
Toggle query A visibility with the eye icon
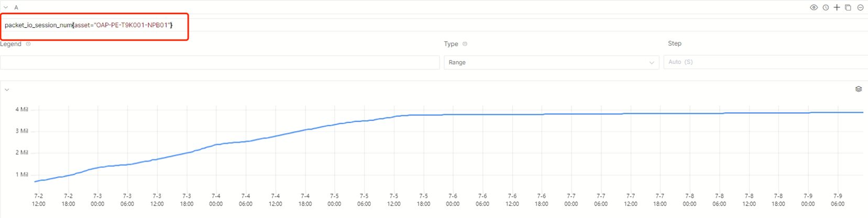tap(814, 7)
